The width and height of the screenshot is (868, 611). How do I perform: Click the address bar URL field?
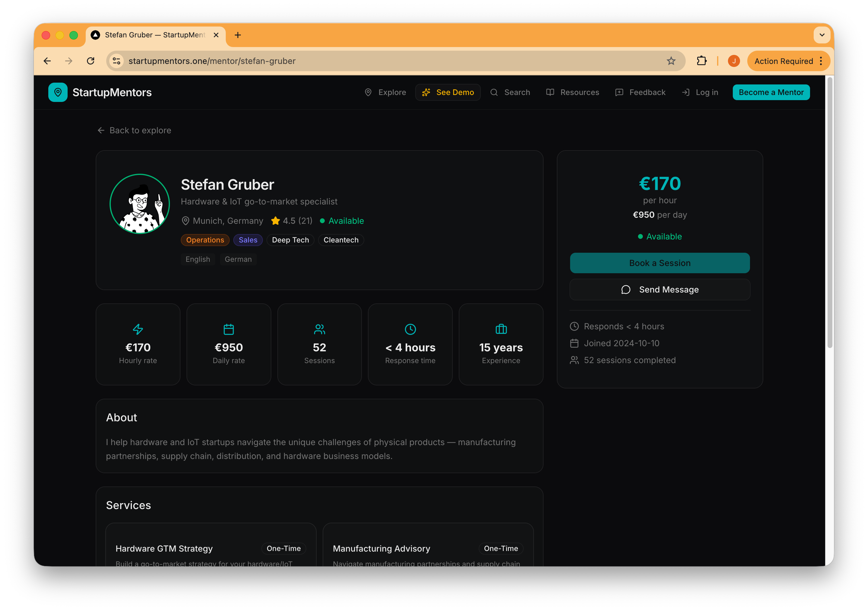[x=395, y=61]
